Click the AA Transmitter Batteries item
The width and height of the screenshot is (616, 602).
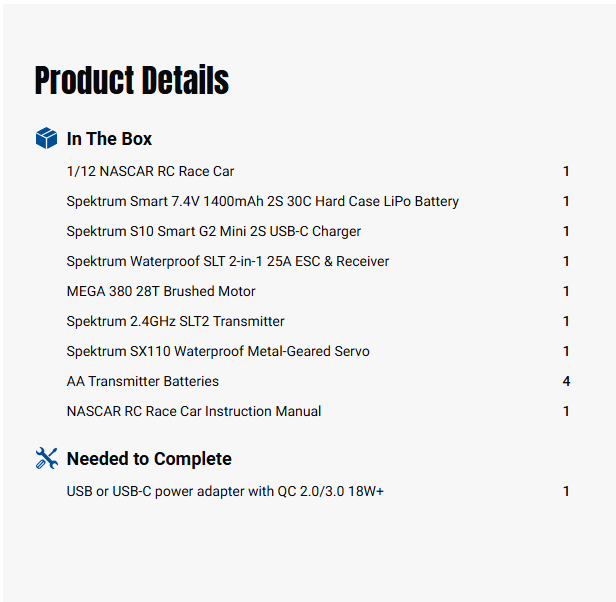click(x=142, y=381)
